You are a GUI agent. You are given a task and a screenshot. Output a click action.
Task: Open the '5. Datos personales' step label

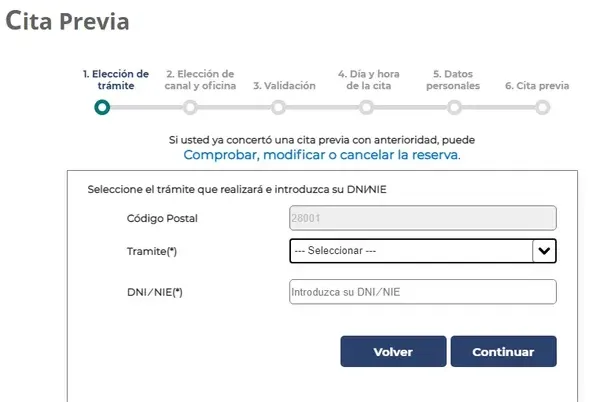(x=456, y=79)
